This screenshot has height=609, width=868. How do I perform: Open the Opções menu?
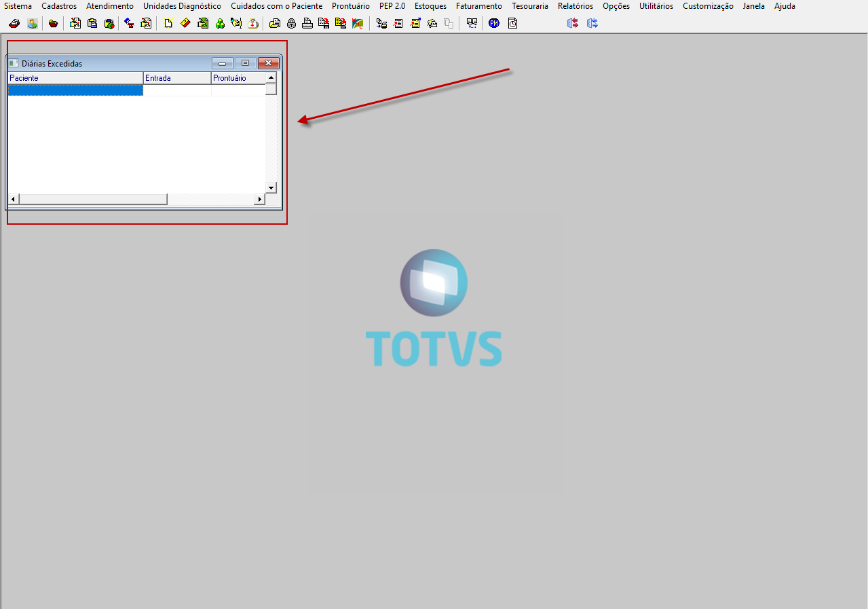[x=616, y=6]
